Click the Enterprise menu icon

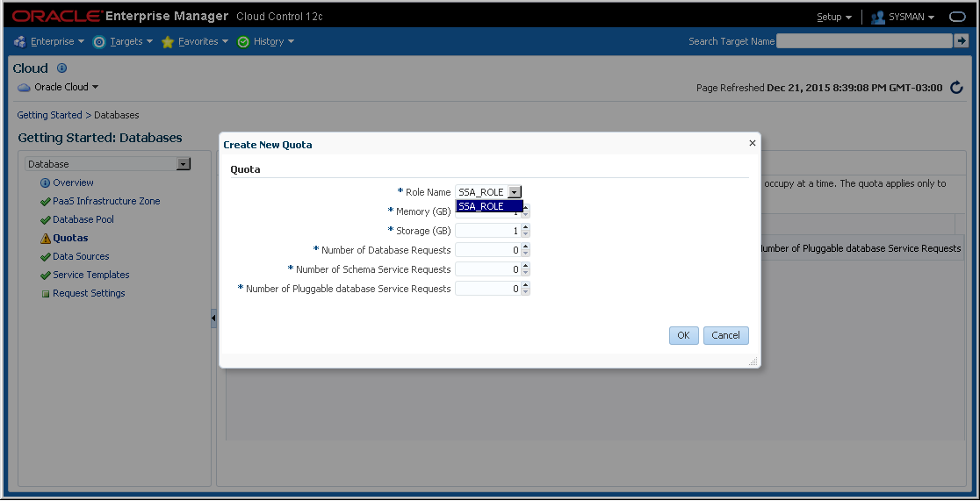point(19,42)
